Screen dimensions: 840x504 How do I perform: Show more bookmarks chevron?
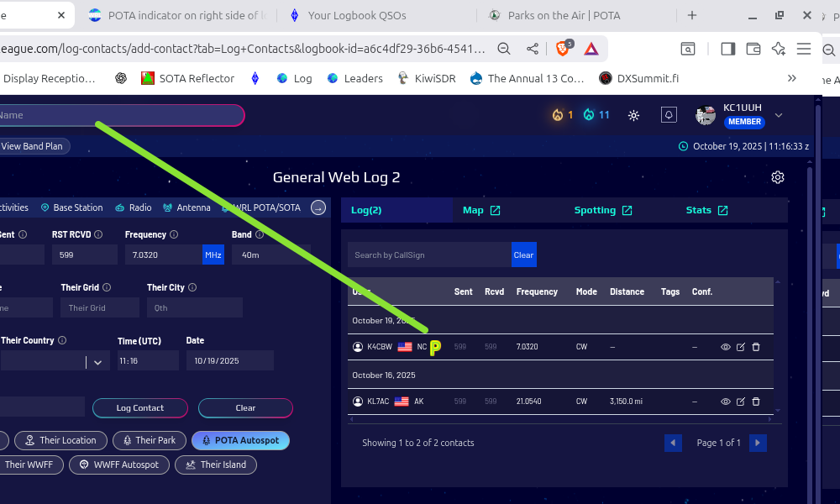click(x=792, y=78)
